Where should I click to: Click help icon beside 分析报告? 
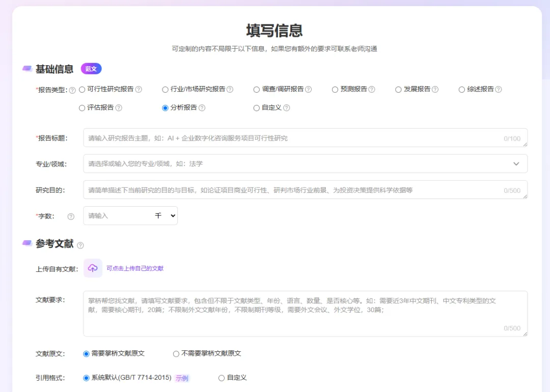click(202, 108)
